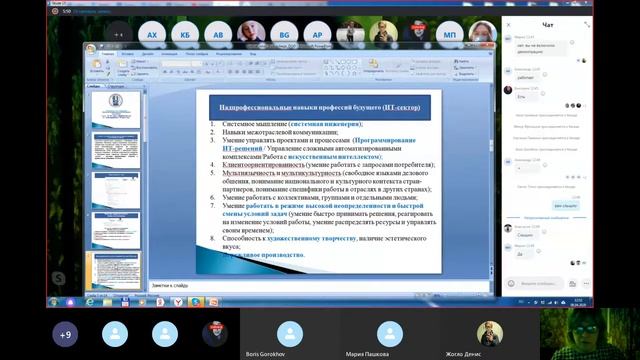Open Мария Пашкова's participant tile

tap(390, 335)
